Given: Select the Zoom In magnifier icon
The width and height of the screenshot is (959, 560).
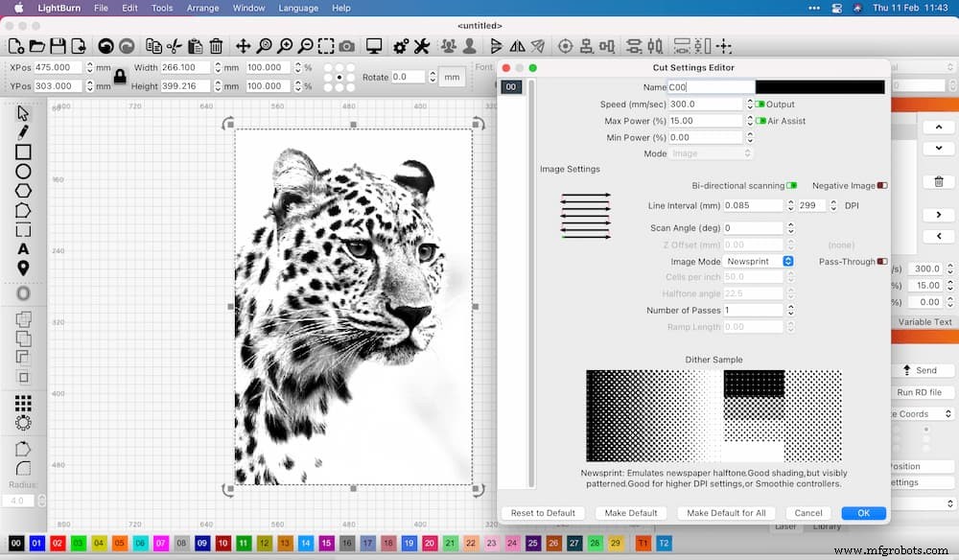Looking at the screenshot, I should [286, 45].
